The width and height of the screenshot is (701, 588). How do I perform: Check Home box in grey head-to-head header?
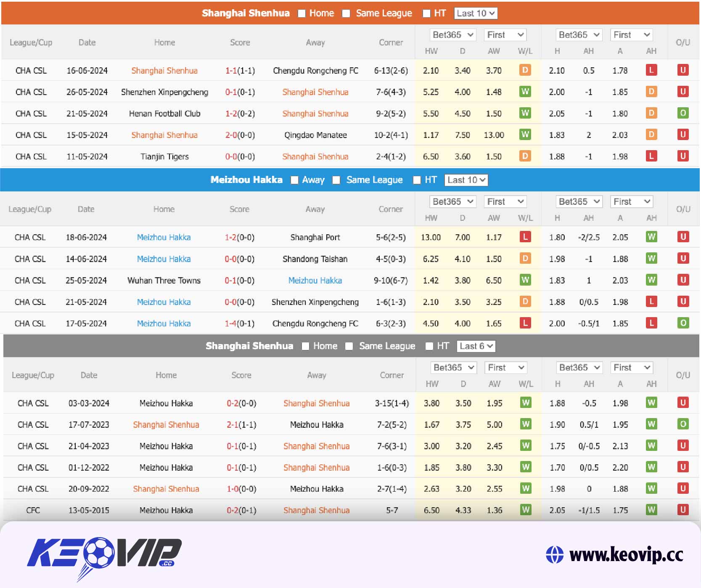[306, 346]
